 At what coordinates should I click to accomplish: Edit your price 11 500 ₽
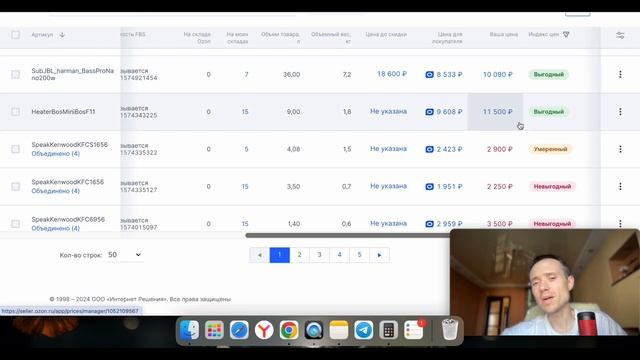pos(498,112)
